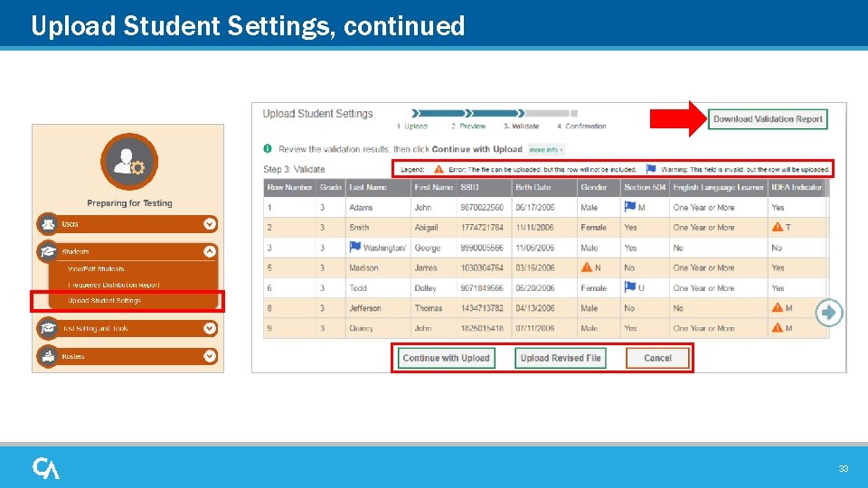Click the IDEA Indicator column header
The image size is (868, 488).
[797, 188]
